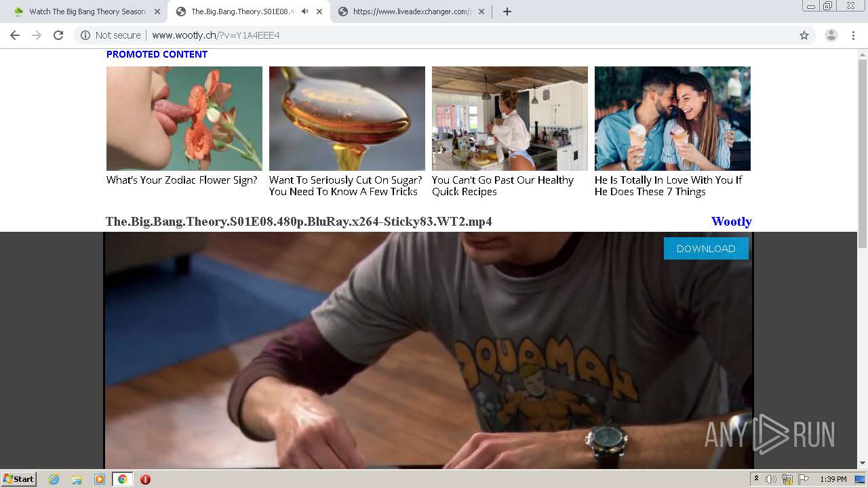Close the liveadexchanger tab
Screen dimensions: 868x488
coord(481,12)
